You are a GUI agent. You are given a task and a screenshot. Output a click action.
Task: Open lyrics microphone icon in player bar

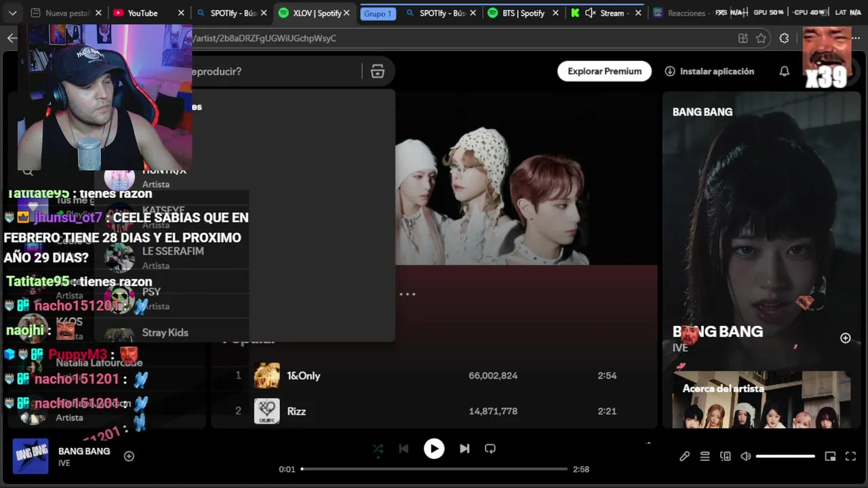coord(685,456)
